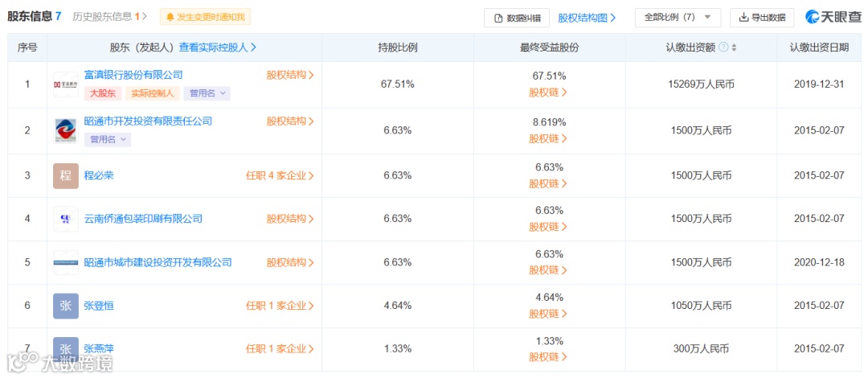Viewport: 868px width, 379px height.
Task: Open the 全部比例 (7) filter dropdown
Action: 677,17
